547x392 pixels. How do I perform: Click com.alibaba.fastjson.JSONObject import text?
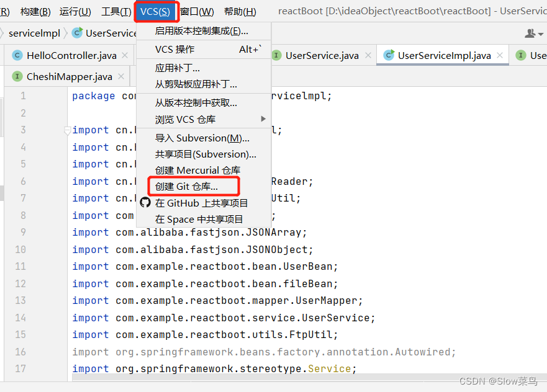pyautogui.click(x=215, y=250)
